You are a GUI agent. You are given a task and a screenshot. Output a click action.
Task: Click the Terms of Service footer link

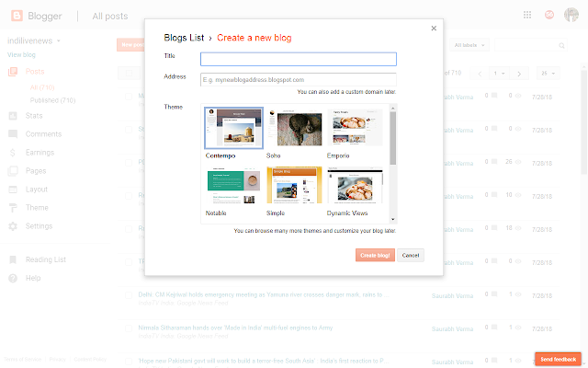[22, 360]
